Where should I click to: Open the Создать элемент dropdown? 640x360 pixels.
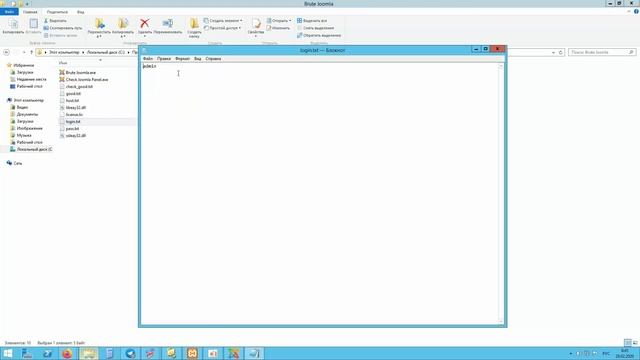[223, 20]
